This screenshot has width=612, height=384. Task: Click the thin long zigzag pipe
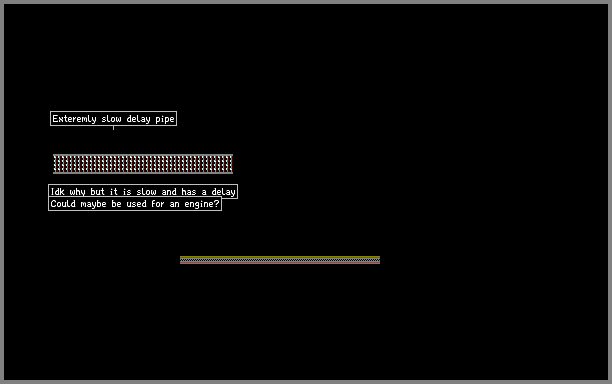pos(280,260)
